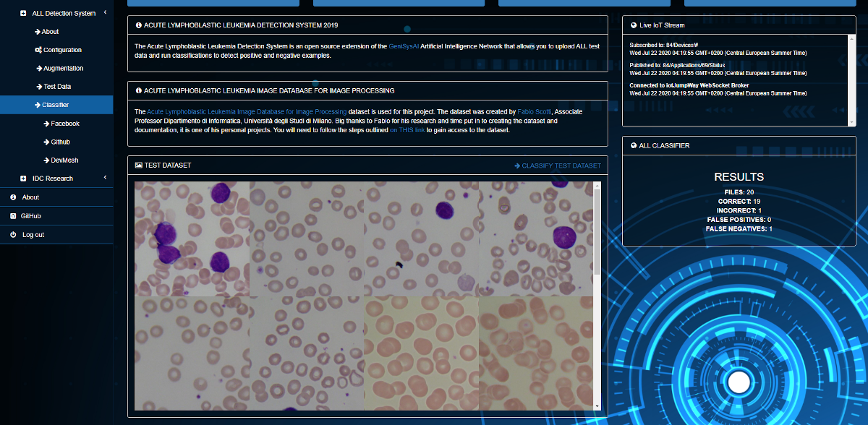Follow the 'on THIS link' hyperlink
Image resolution: width=868 pixels, height=425 pixels.
coord(407,131)
